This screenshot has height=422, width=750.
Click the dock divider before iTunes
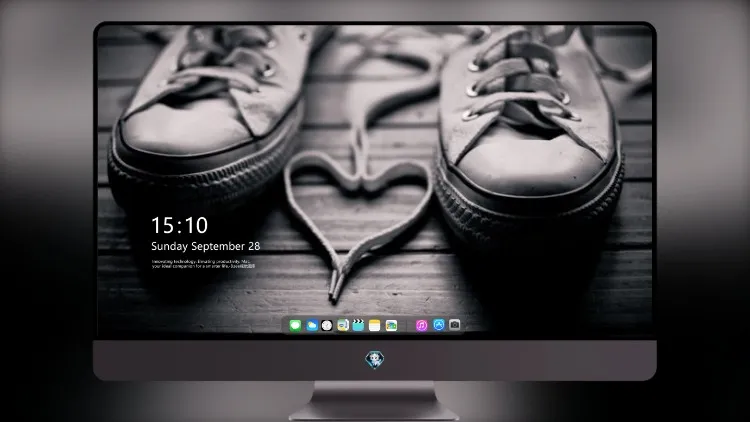[x=407, y=325]
